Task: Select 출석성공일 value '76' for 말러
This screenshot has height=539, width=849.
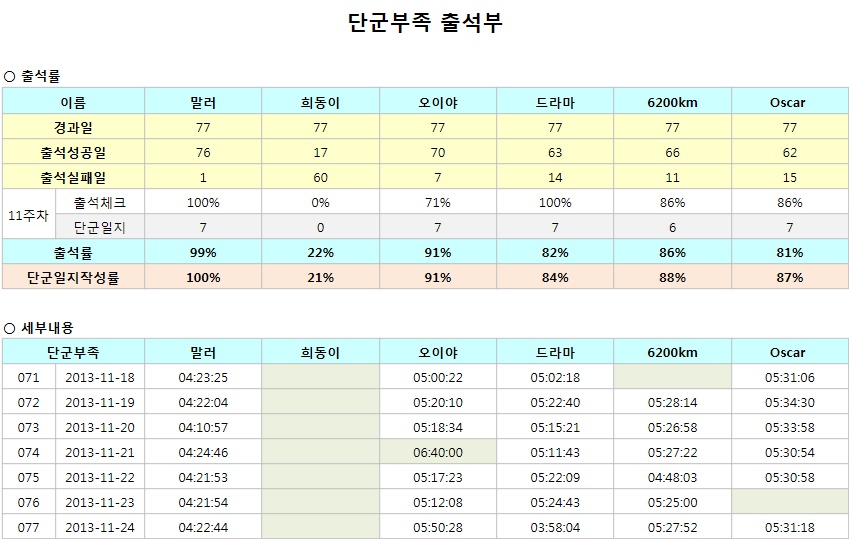Action: pyautogui.click(x=203, y=153)
